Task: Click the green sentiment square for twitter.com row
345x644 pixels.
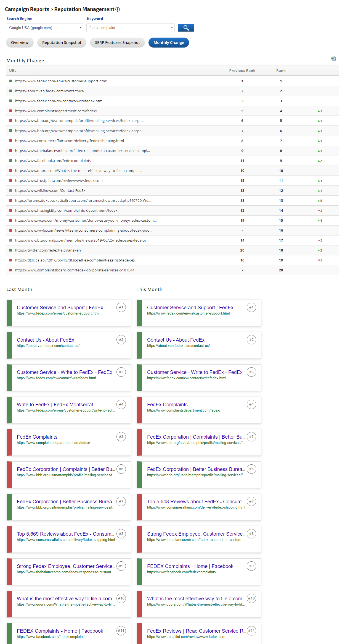Action: pos(11,250)
